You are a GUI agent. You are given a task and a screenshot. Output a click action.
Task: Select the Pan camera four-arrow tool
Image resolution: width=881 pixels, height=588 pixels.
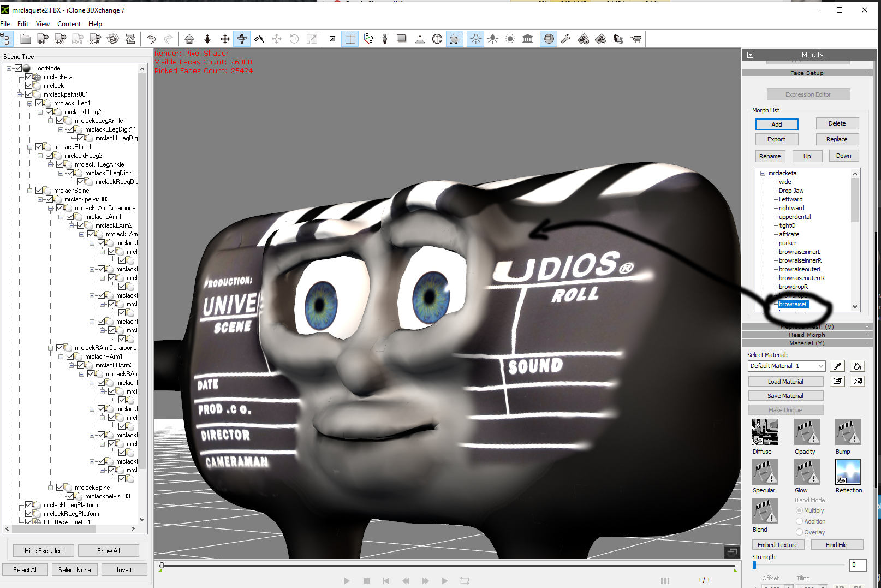[225, 39]
